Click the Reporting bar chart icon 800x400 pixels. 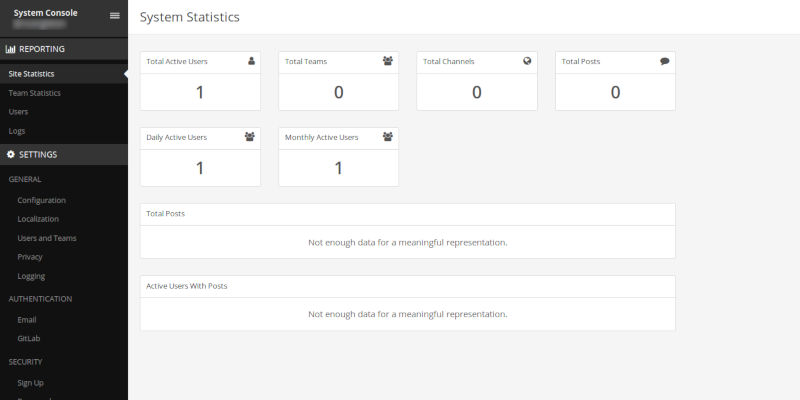(x=11, y=48)
